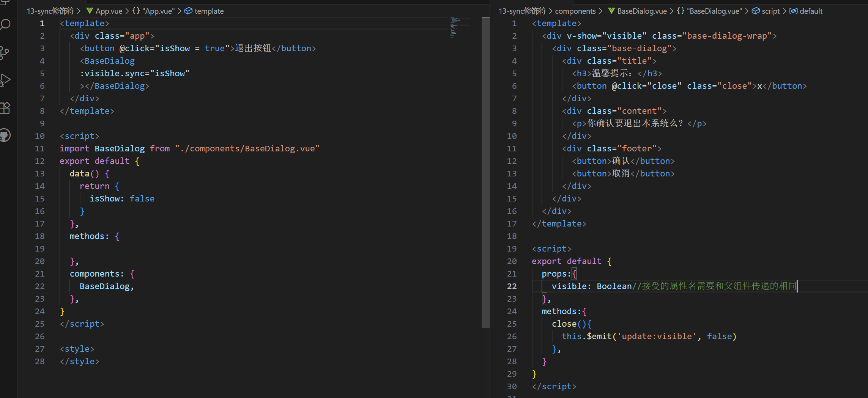
Task: Click line number 1 in the App.vue editor
Action: pyautogui.click(x=42, y=24)
